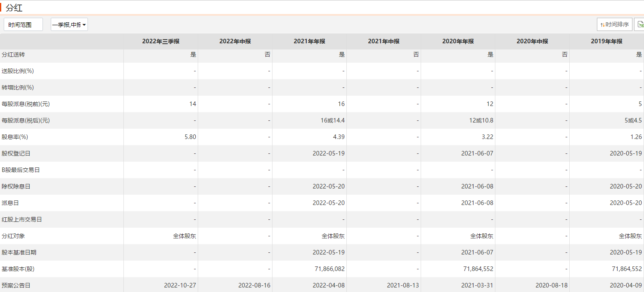Select the 2020年年报 column header
The height and width of the screenshot is (292, 644).
[x=458, y=41]
